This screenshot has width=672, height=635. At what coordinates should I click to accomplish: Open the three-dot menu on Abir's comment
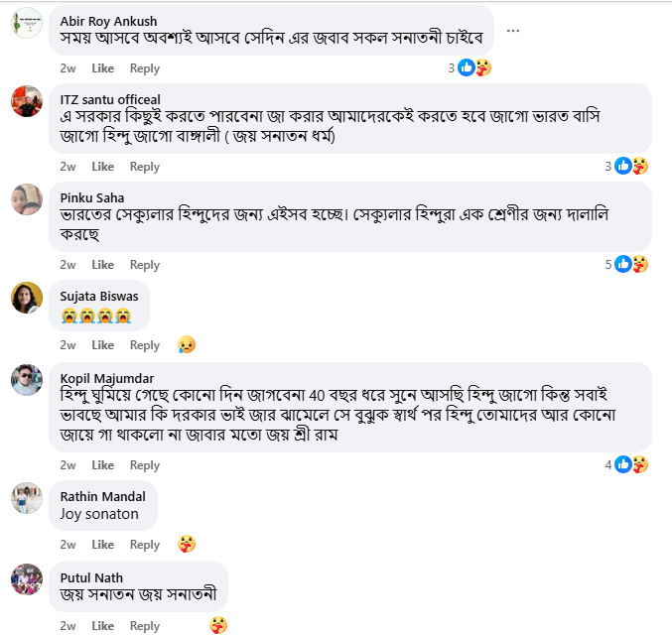512,31
